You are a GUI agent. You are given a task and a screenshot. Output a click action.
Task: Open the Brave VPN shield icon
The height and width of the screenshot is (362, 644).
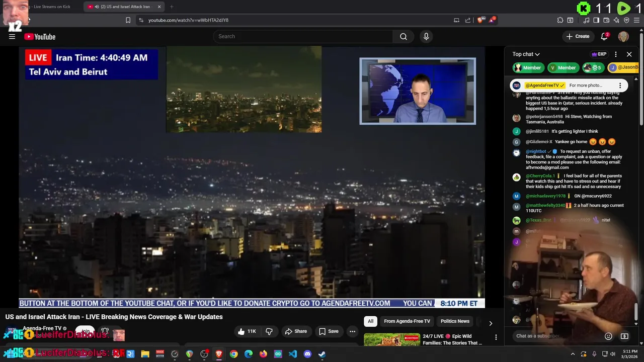626,20
